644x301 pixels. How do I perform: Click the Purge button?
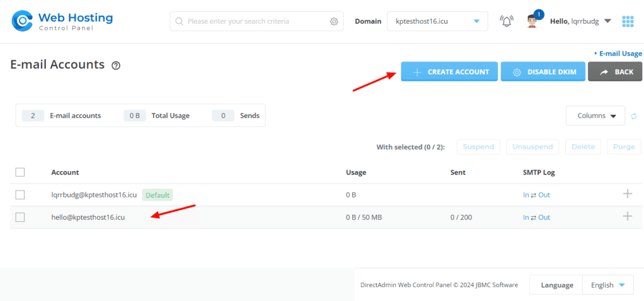pyautogui.click(x=624, y=147)
